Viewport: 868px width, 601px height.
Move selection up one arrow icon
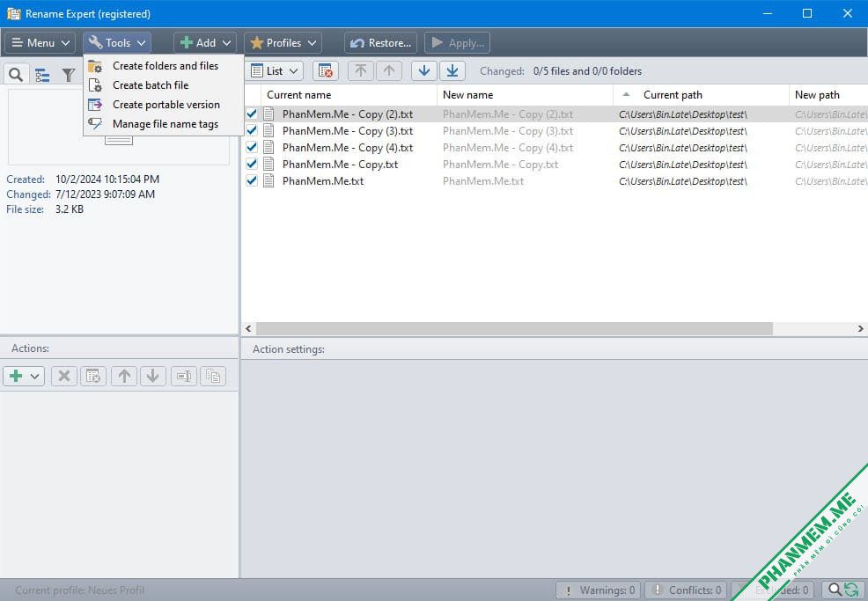389,71
